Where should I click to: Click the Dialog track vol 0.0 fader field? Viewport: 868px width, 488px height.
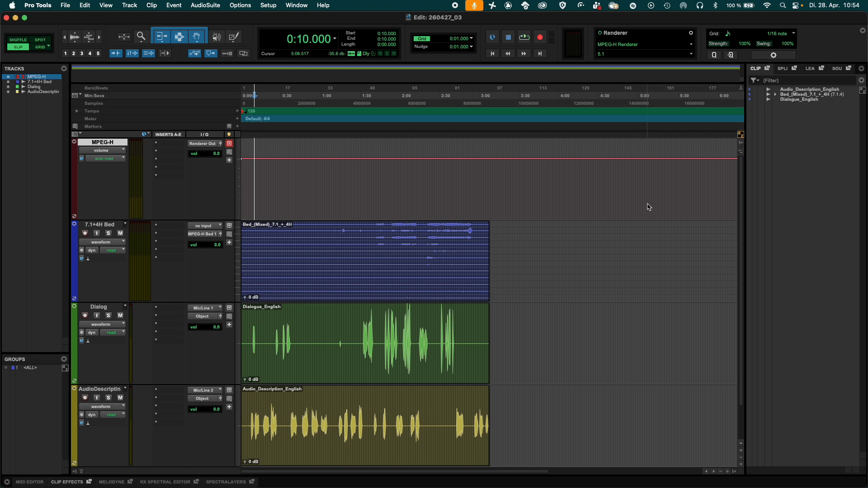click(x=205, y=327)
